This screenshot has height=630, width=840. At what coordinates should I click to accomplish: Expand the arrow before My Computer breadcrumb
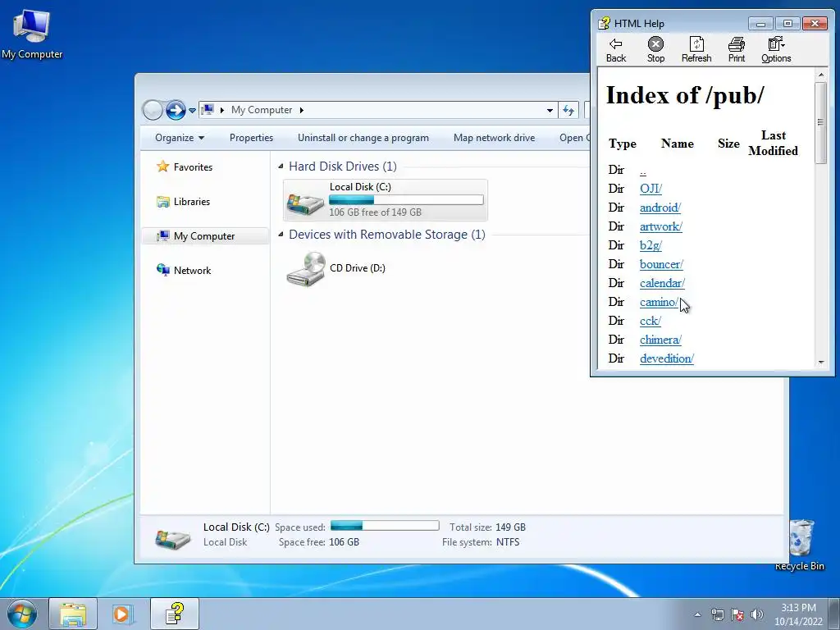coord(221,110)
